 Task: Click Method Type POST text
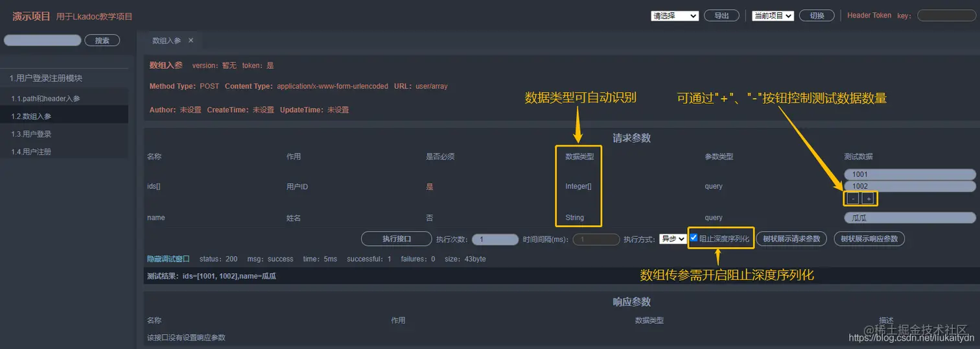pos(184,86)
